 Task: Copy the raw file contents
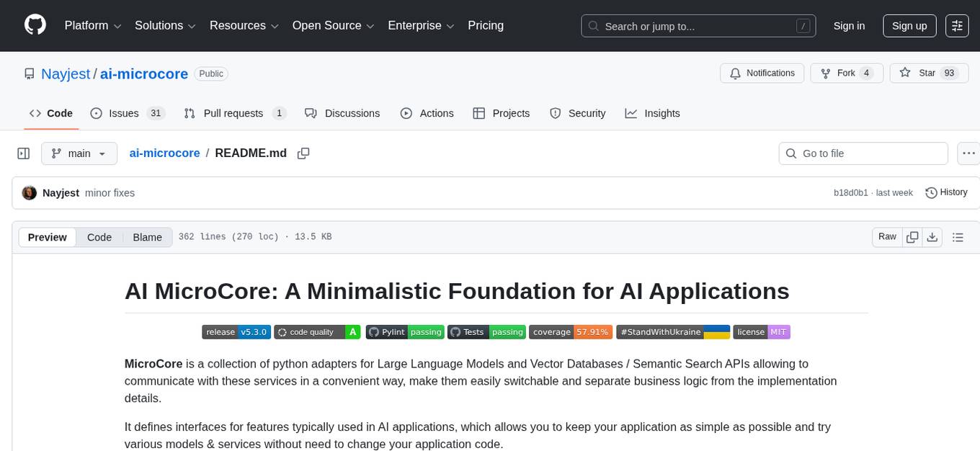pyautogui.click(x=912, y=236)
